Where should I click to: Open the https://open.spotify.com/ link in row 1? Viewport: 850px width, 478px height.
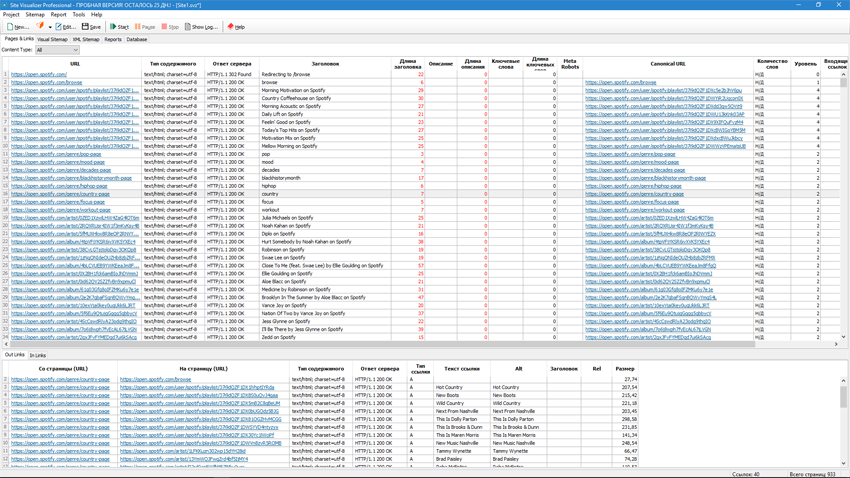pyautogui.click(x=39, y=74)
